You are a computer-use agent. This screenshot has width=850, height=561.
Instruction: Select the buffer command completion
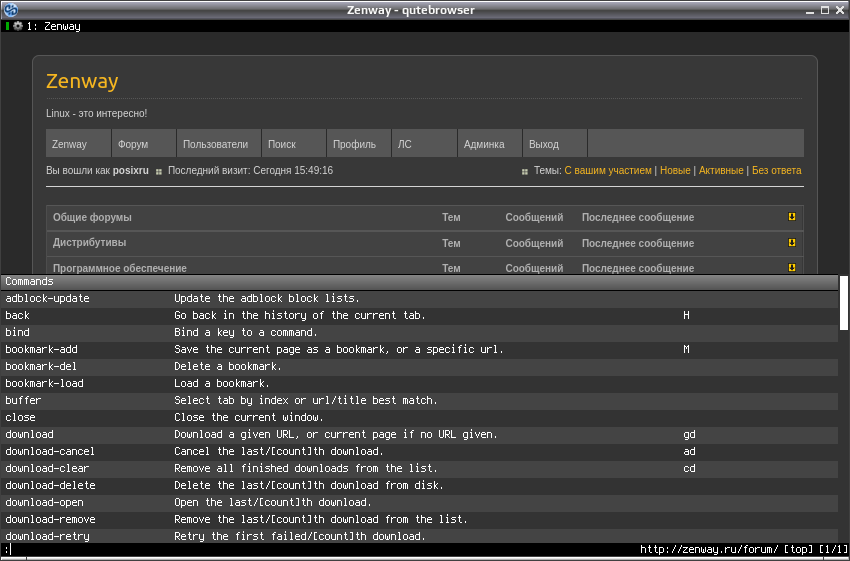(419, 401)
